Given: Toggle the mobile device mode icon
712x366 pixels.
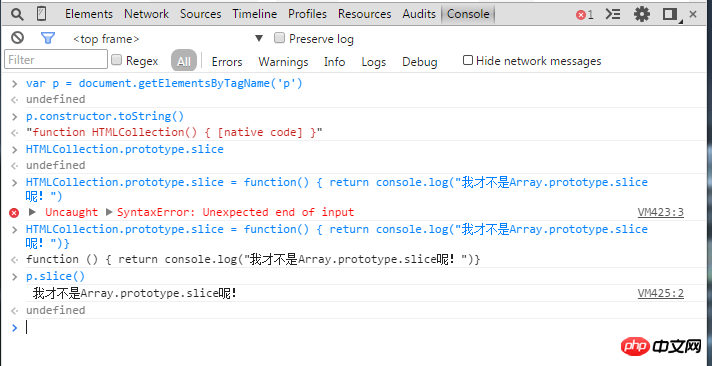Looking at the screenshot, I should tap(41, 14).
